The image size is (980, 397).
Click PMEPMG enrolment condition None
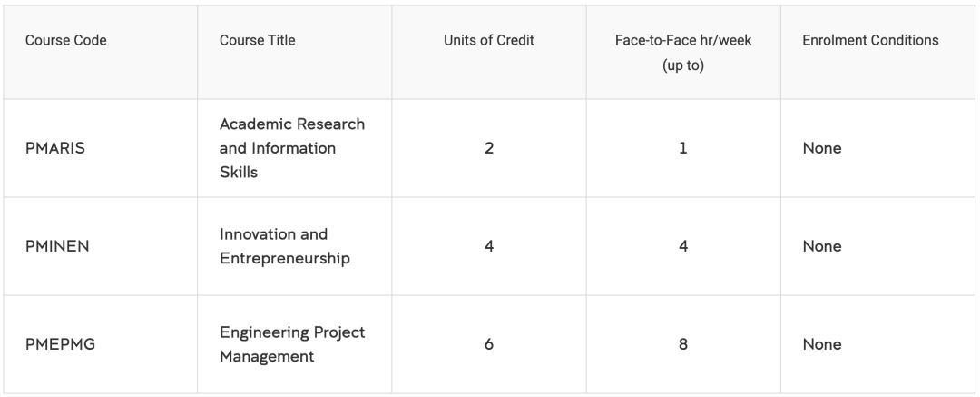821,344
